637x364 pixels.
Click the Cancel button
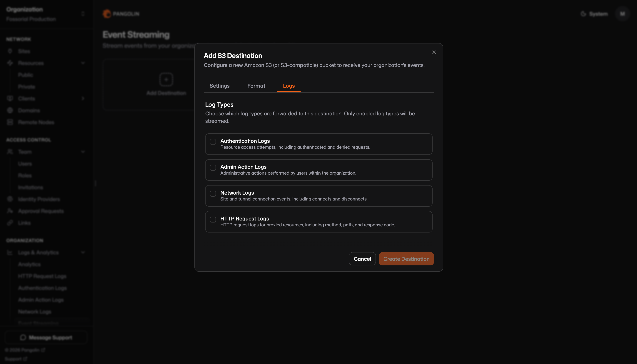pyautogui.click(x=362, y=259)
